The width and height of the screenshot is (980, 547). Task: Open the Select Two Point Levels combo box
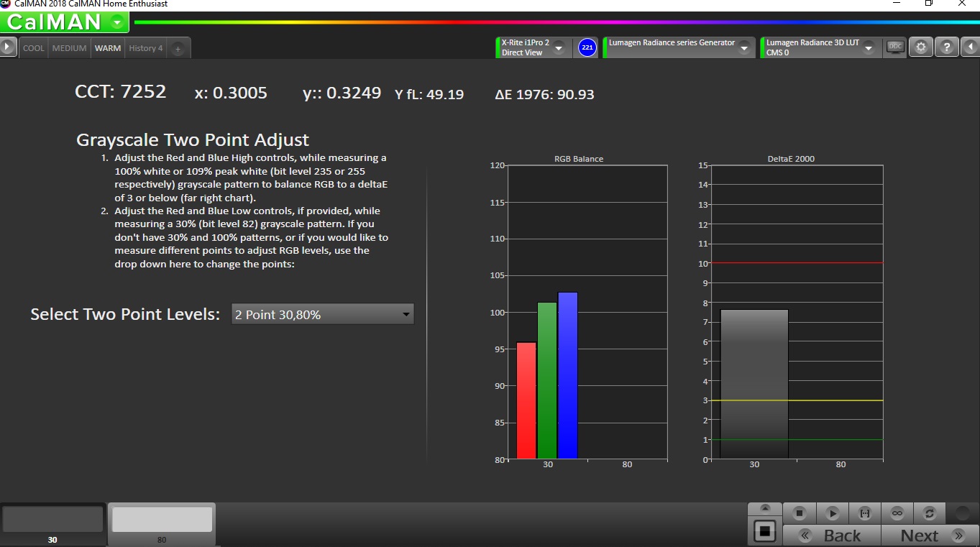[x=322, y=314]
